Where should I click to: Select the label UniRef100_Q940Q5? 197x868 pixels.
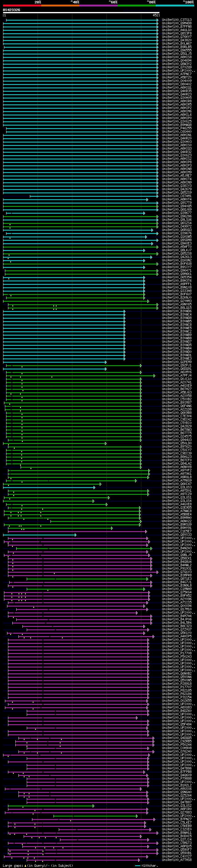pyautogui.click(x=177, y=206)
